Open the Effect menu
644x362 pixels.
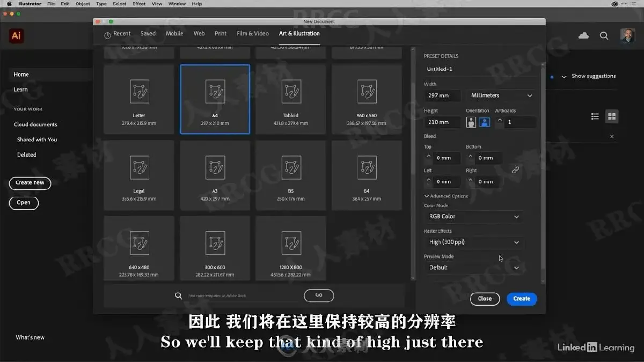[139, 4]
